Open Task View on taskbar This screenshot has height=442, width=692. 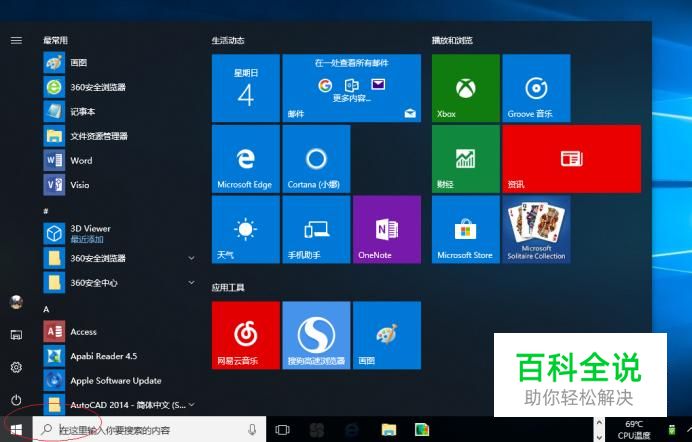[282, 429]
